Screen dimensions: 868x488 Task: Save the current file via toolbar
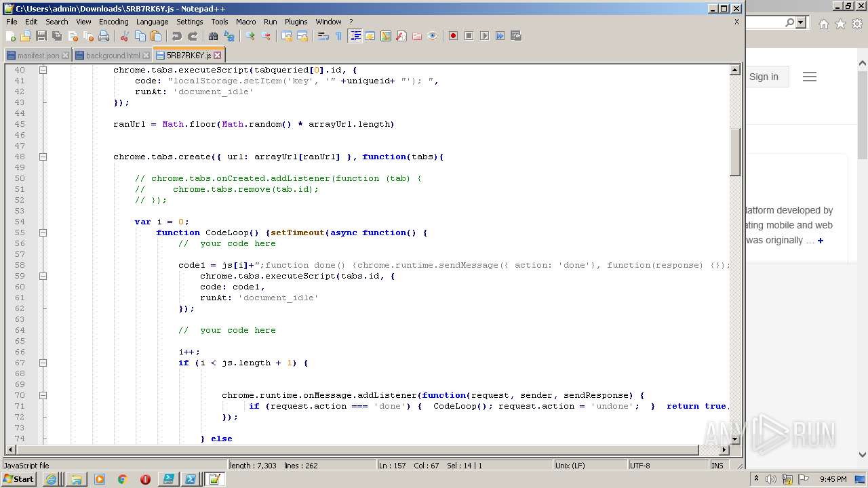coord(41,36)
